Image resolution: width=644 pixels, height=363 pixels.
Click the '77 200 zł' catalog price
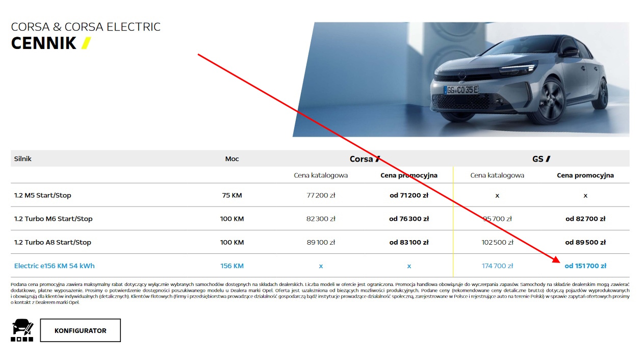pos(321,195)
